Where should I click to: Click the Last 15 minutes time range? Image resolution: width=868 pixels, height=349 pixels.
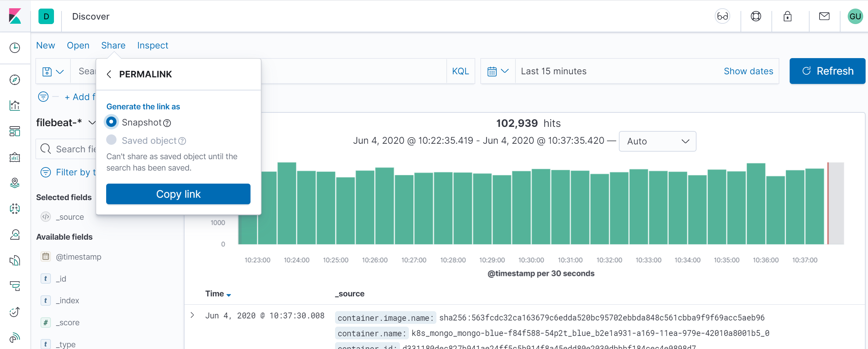pos(554,71)
